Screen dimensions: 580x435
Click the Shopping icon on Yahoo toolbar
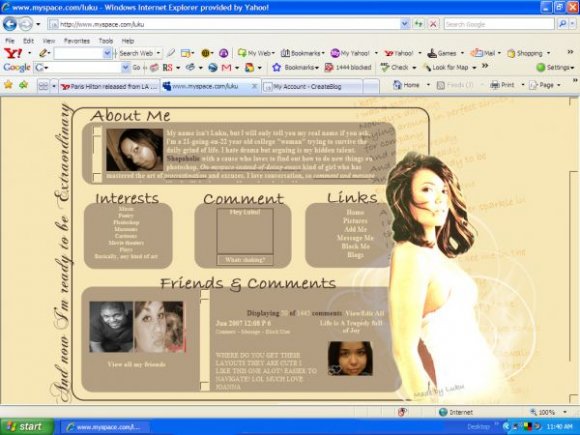[x=511, y=54]
